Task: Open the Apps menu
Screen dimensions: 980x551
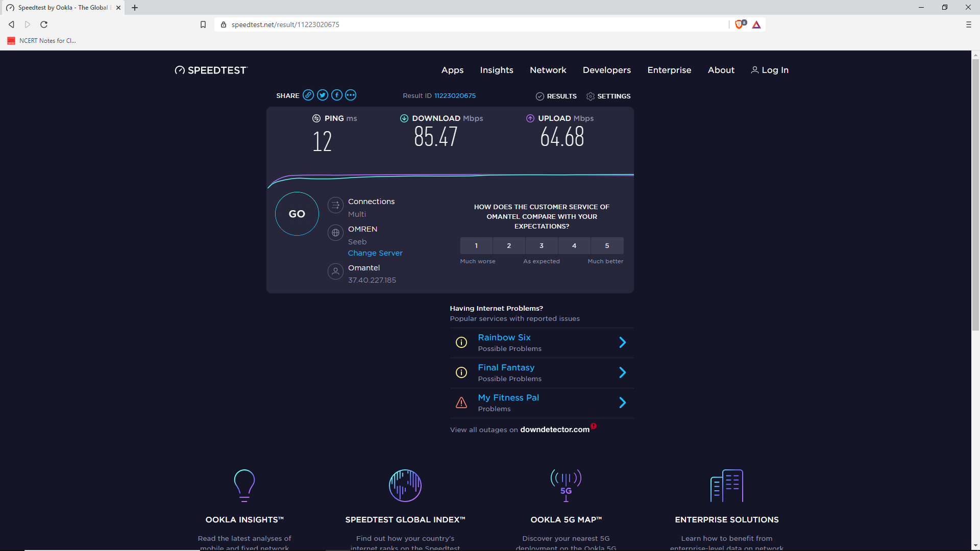Action: tap(452, 70)
